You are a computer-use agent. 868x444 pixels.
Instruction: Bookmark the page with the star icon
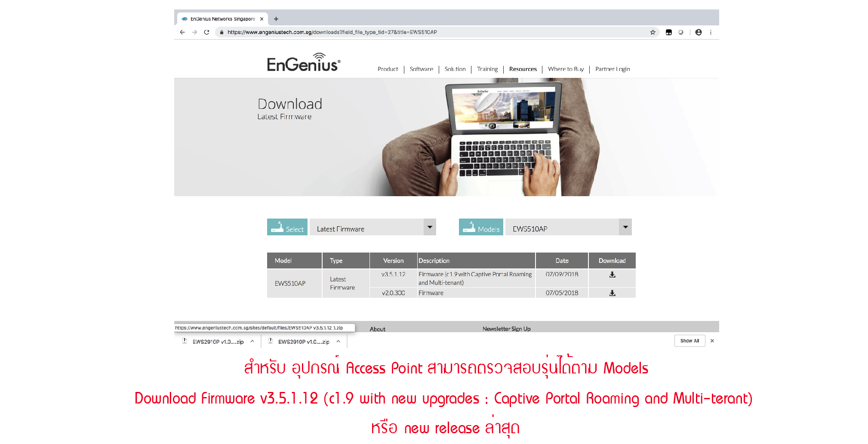[x=653, y=32]
